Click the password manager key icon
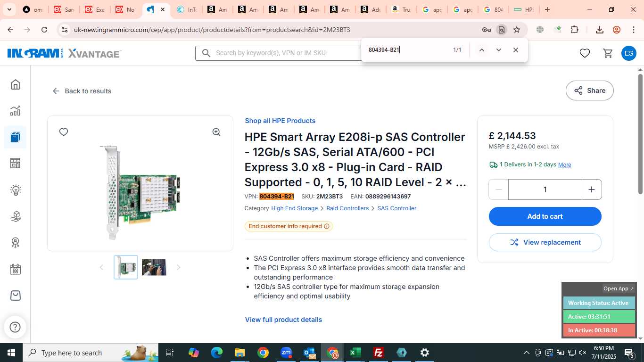Viewport: 644px width, 362px height. coord(487,30)
